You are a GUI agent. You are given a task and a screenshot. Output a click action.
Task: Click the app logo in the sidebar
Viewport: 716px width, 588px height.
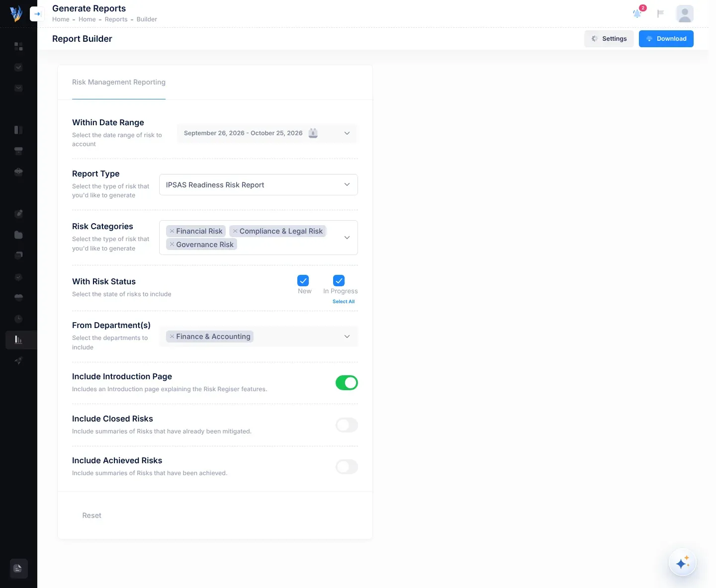pyautogui.click(x=16, y=13)
